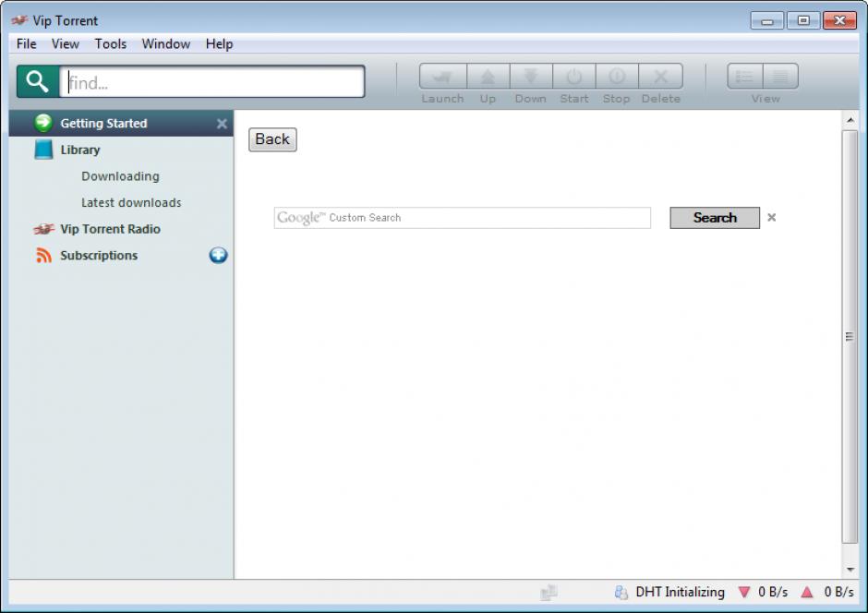The image size is (868, 613).
Task: Click the Launch toolbar button
Action: pyautogui.click(x=443, y=77)
